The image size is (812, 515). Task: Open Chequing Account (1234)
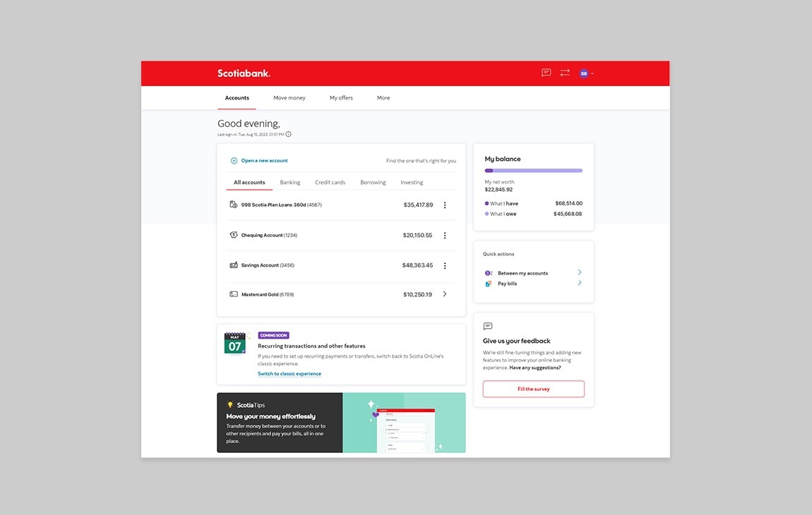pos(269,235)
